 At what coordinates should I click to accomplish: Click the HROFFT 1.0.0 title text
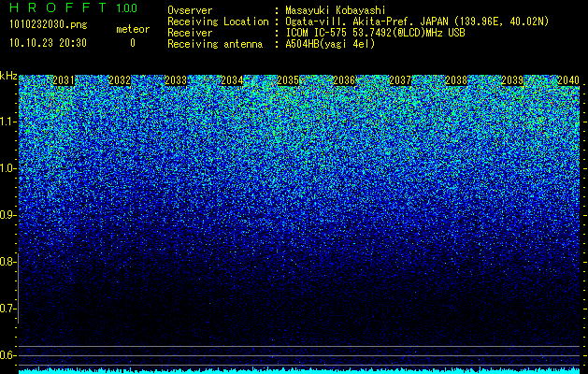pyautogui.click(x=73, y=7)
